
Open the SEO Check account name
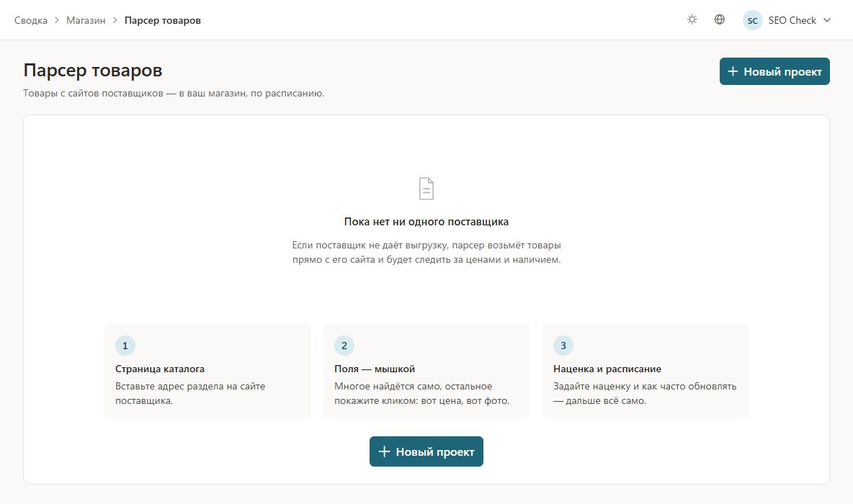[792, 20]
